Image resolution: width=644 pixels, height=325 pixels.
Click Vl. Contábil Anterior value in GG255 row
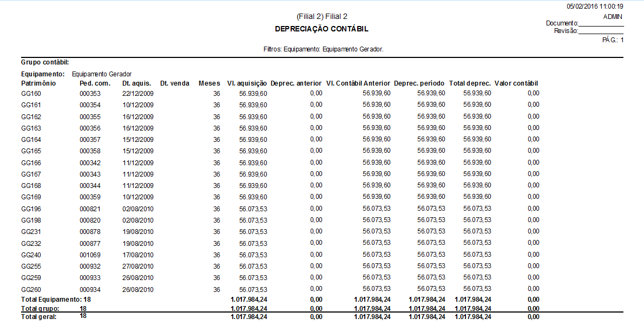[x=377, y=266]
